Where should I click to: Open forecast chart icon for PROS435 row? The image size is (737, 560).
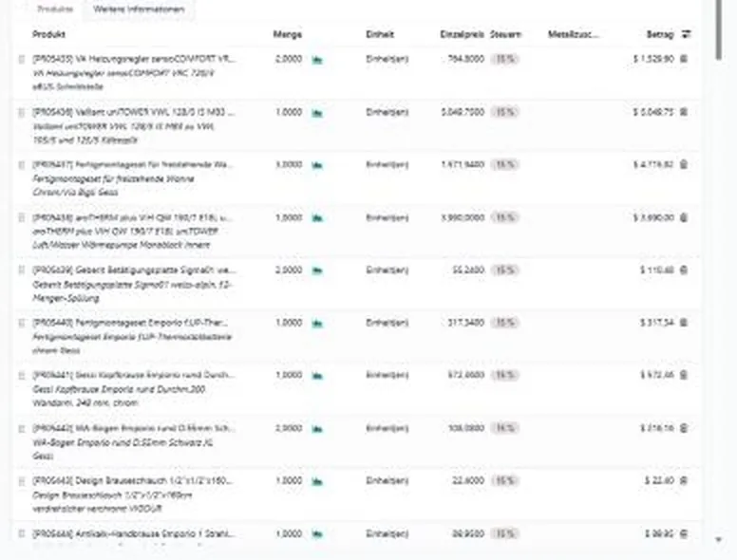tap(318, 60)
